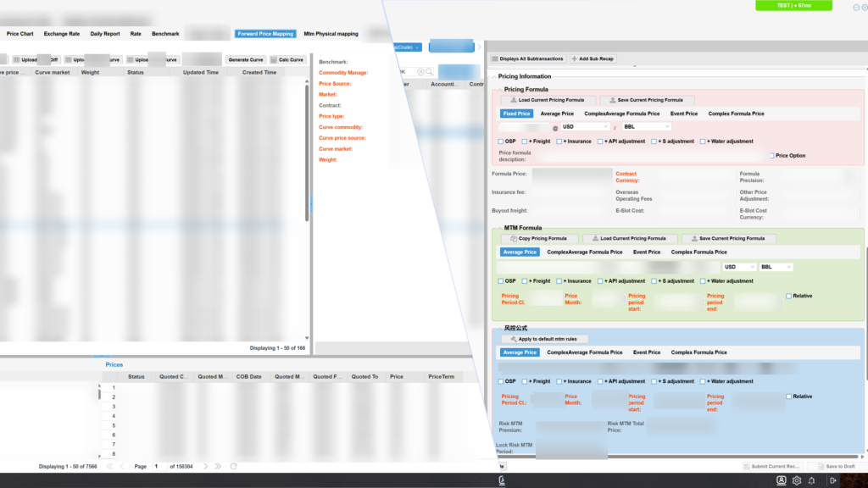
Task: Open user profile icon in bottom bar
Action: tap(781, 480)
